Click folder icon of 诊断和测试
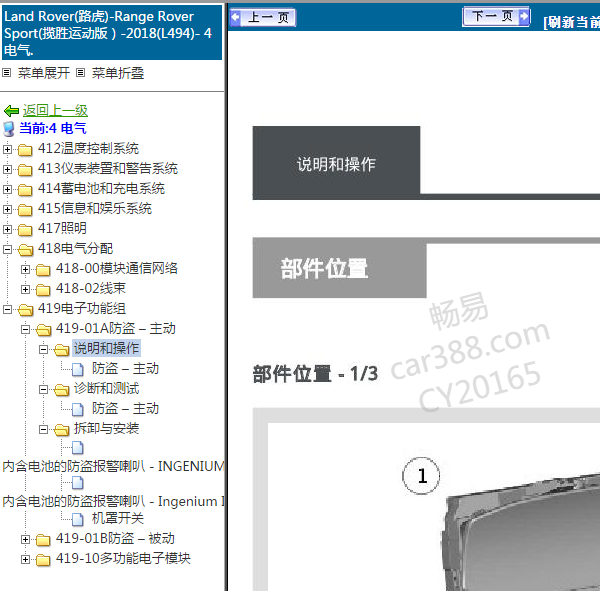Viewport: 600px width, 591px height. [61, 389]
